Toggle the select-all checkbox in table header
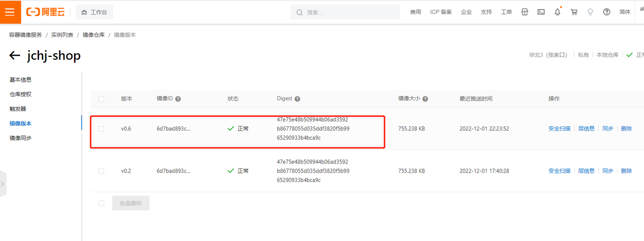644x241 pixels. (x=101, y=99)
